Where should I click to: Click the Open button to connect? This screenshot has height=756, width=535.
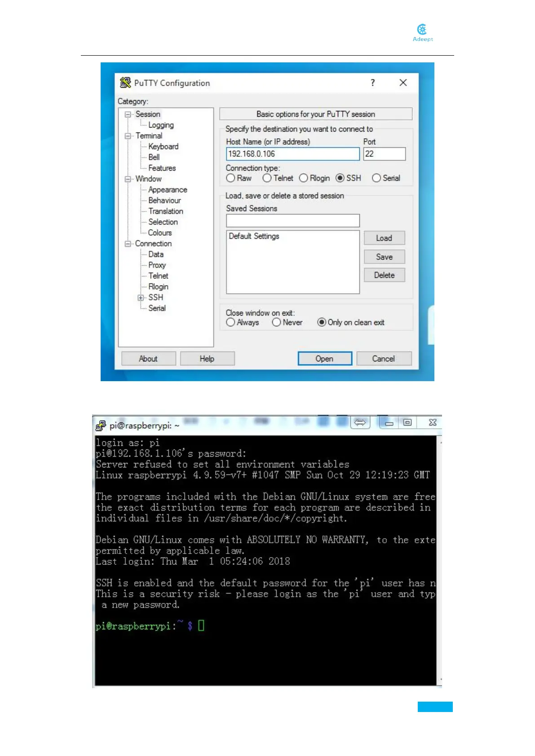click(325, 359)
